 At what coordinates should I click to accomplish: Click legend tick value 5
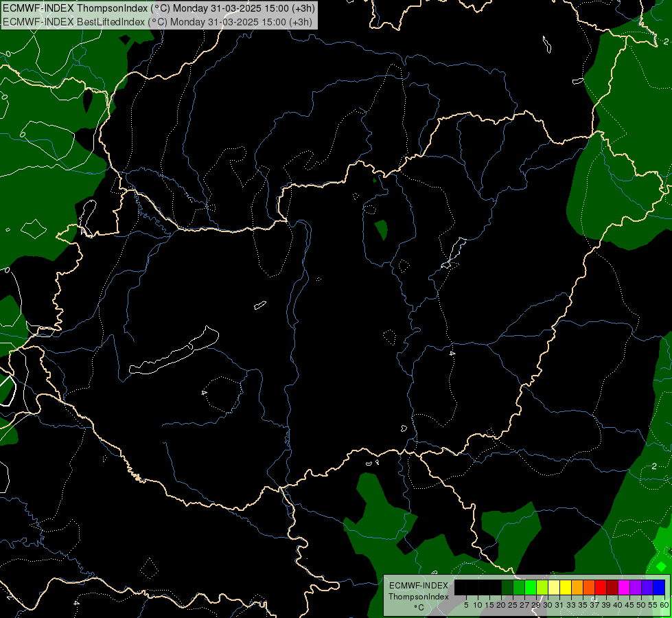coord(466,605)
